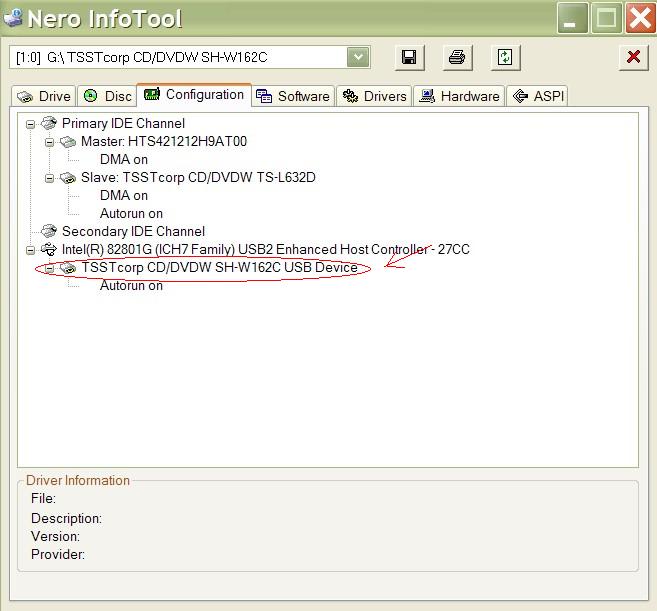The height and width of the screenshot is (611, 657).
Task: Collapse the Slave TSSTcorp TS-L632D node
Action: (x=49, y=178)
